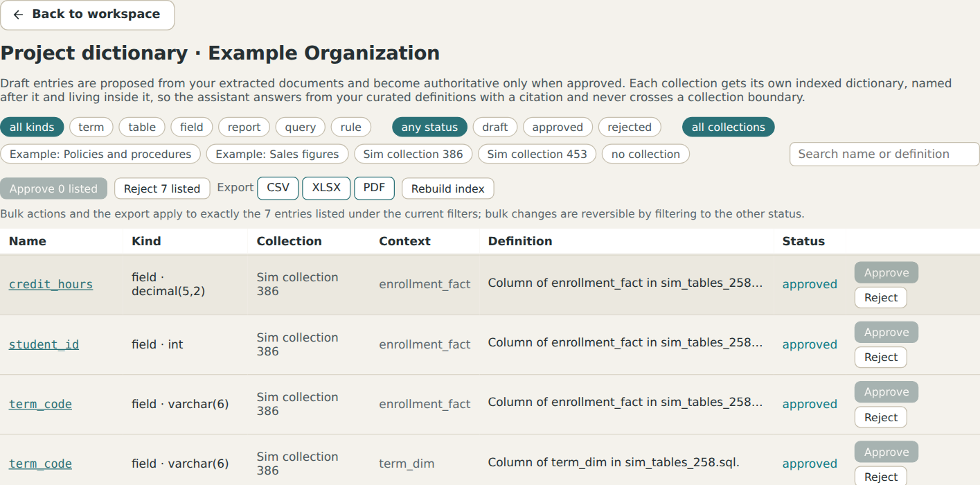Viewport: 980px width, 485px height.
Task: Click the 'Project dictionary · Example Organization' heading
Action: (220, 53)
